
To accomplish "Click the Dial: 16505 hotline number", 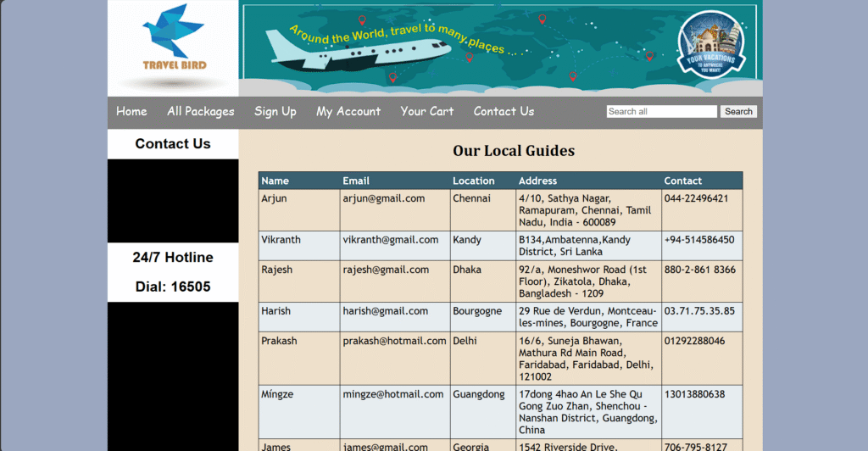I will click(x=173, y=287).
